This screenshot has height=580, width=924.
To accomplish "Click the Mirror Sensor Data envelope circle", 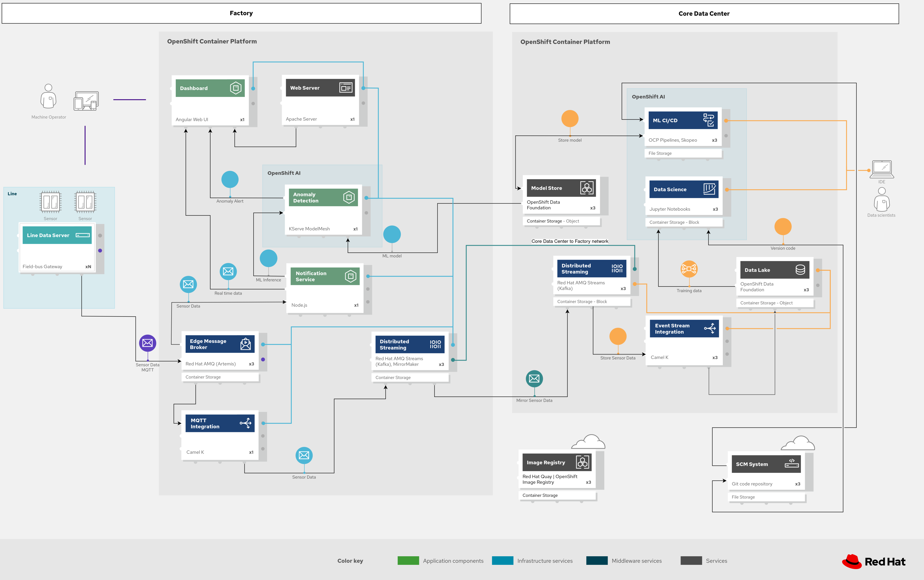I will tap(534, 379).
